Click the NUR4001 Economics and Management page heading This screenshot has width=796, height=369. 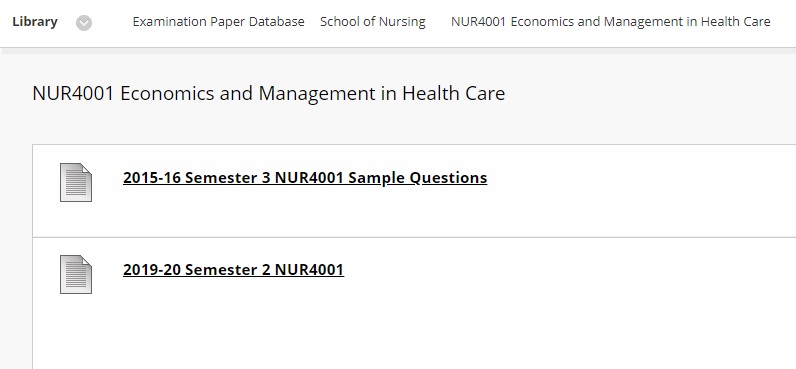(x=269, y=94)
